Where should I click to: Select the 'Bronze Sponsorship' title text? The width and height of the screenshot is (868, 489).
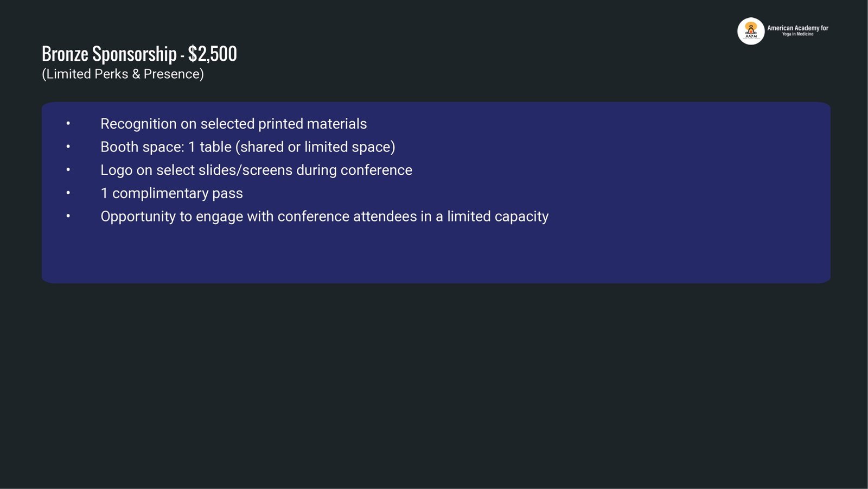(x=109, y=54)
